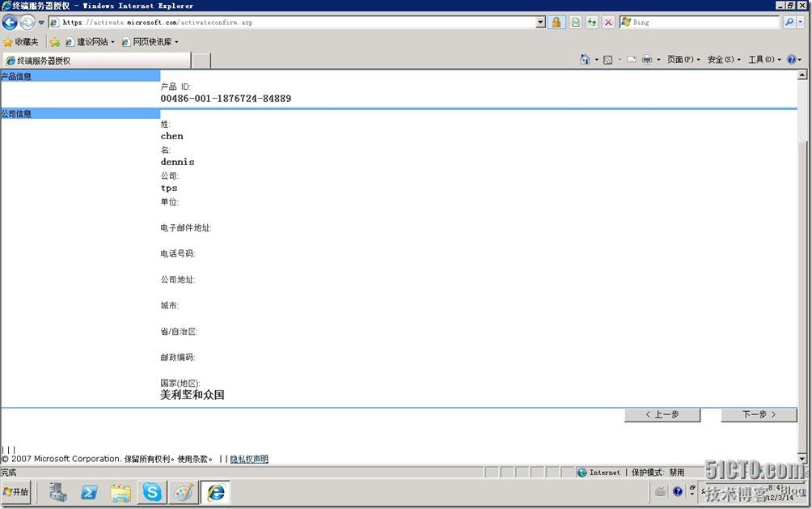Viewport: 812px width, 509px height.
Task: Open 网页快讯库 web slice gallery
Action: [150, 42]
